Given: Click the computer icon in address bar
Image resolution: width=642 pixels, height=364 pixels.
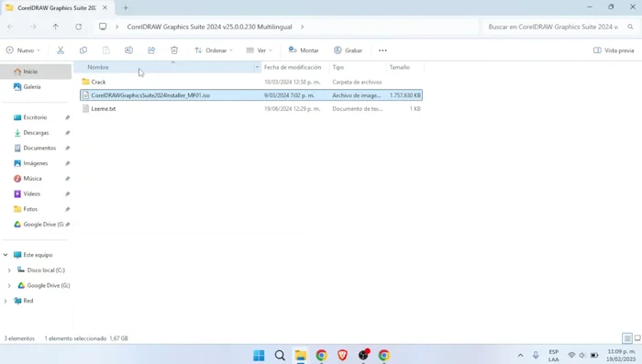Looking at the screenshot, I should (103, 27).
